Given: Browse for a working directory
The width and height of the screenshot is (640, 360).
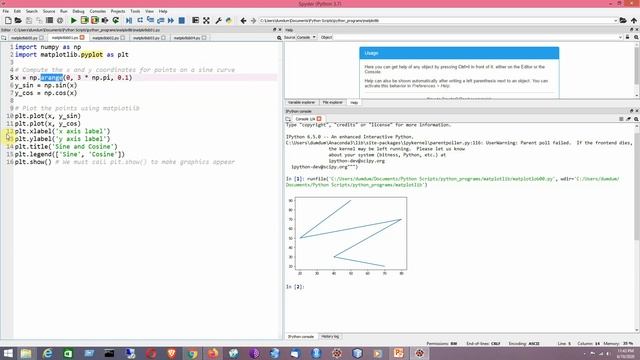Looking at the screenshot, I should pos(623,20).
